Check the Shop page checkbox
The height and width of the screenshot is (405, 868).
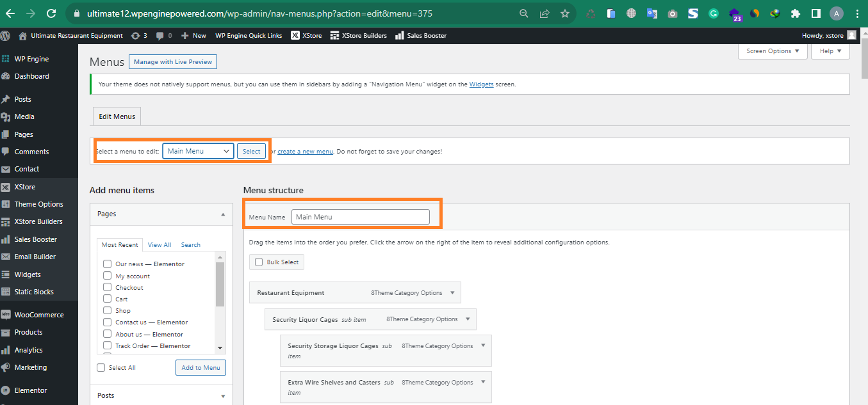tap(108, 310)
